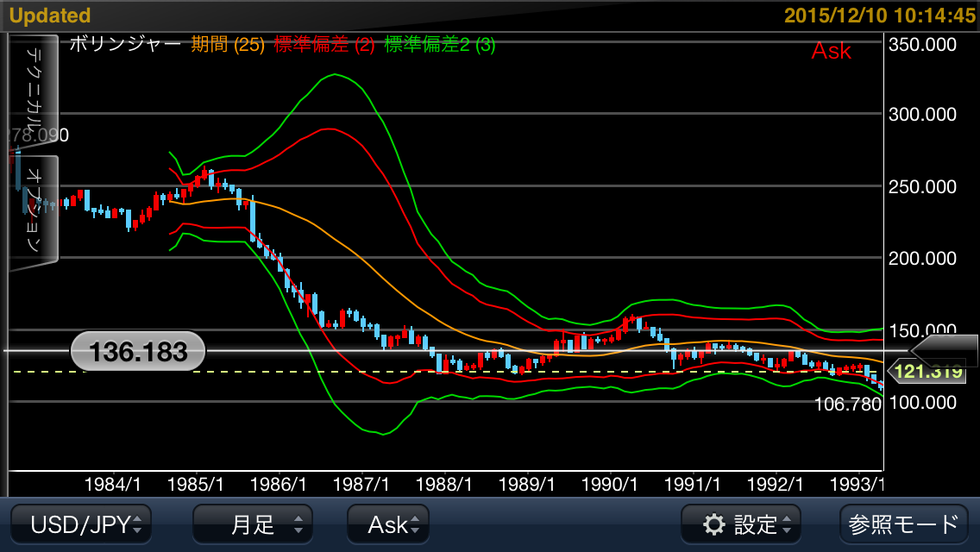Click the 300.000 price axis label
The height and width of the screenshot is (552, 980).
tap(922, 115)
